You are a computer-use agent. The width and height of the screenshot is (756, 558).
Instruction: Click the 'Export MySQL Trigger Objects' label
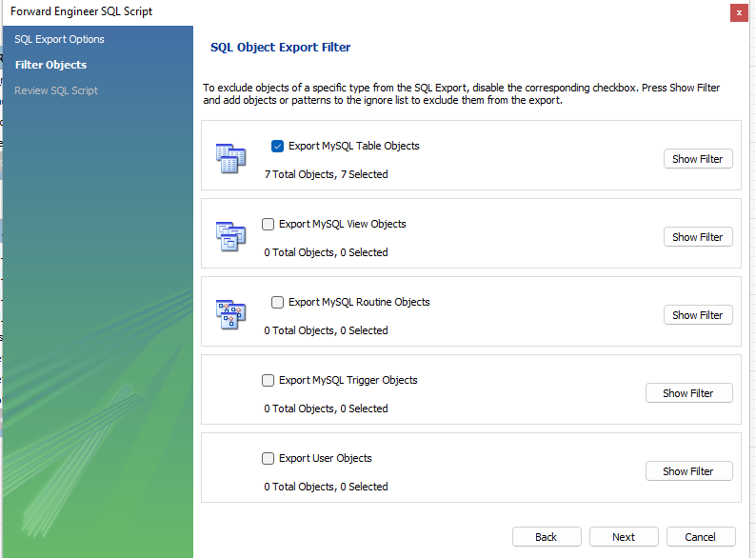point(348,381)
